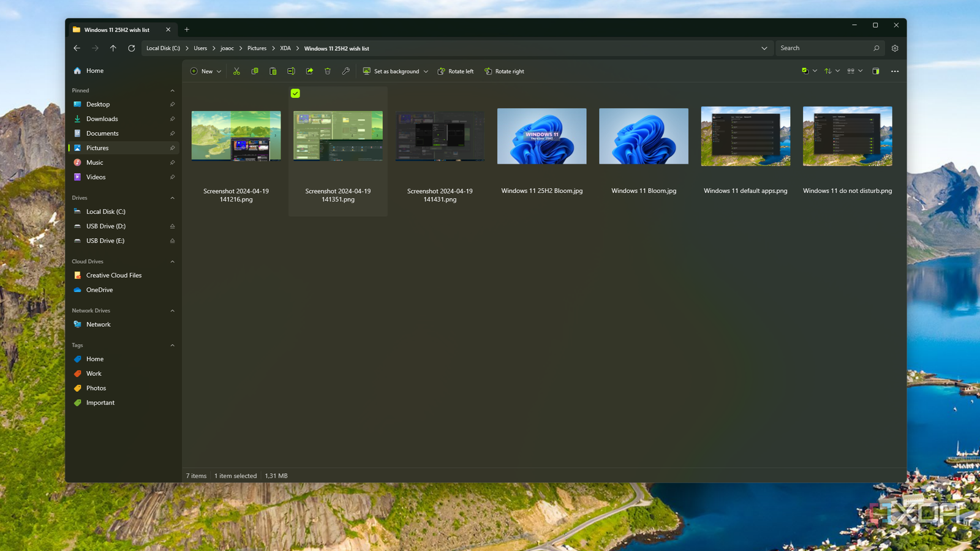Click the Paste icon in the toolbar
Image resolution: width=980 pixels, height=551 pixels.
coord(273,71)
